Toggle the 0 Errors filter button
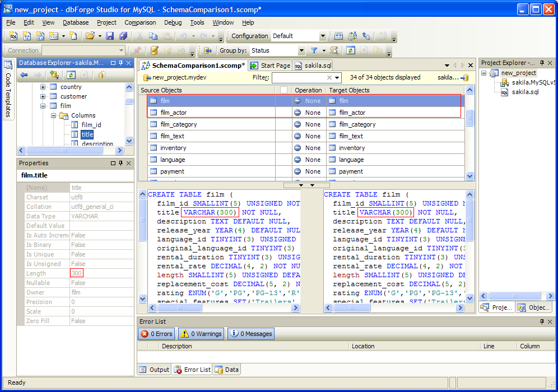Viewport: 558px width, 392px height. [156, 334]
